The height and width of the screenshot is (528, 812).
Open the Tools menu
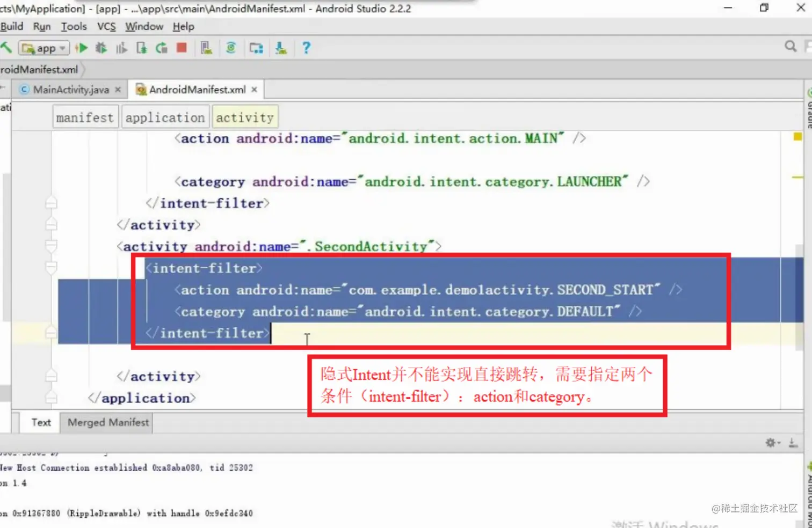click(74, 26)
